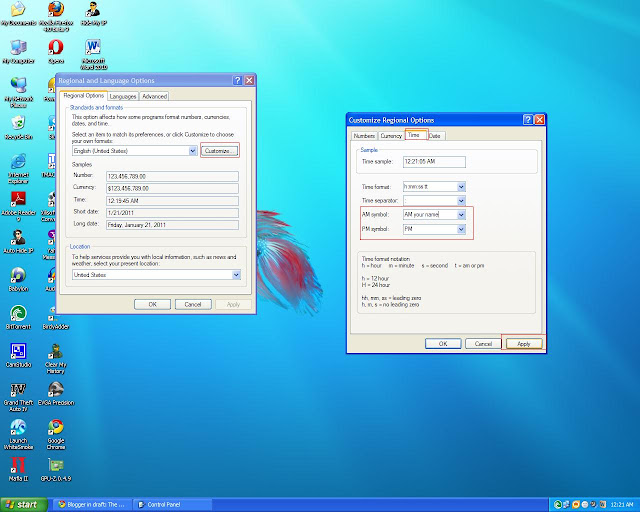
Task: Switch to the Currency tab
Action: 391,136
